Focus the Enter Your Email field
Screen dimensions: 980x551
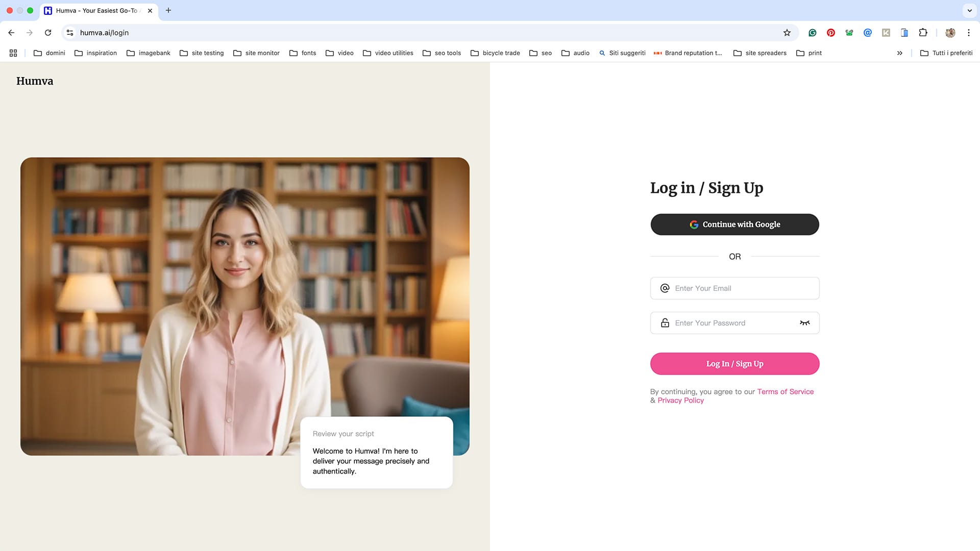740,288
